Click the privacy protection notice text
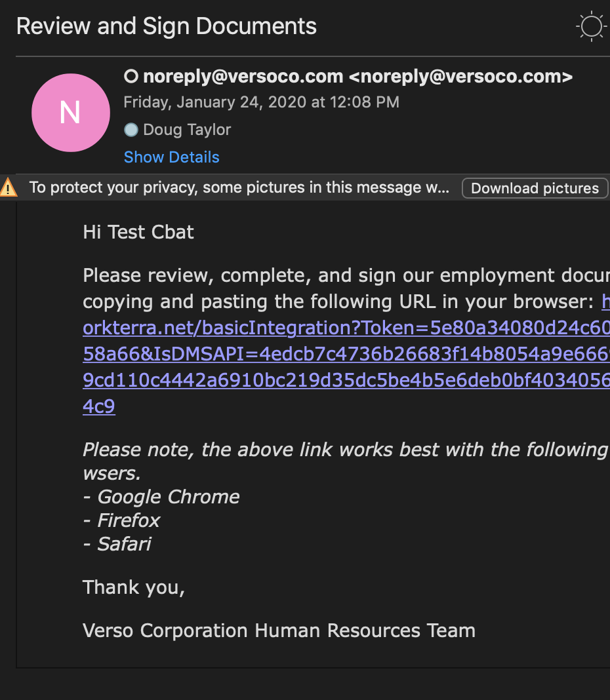 239,187
